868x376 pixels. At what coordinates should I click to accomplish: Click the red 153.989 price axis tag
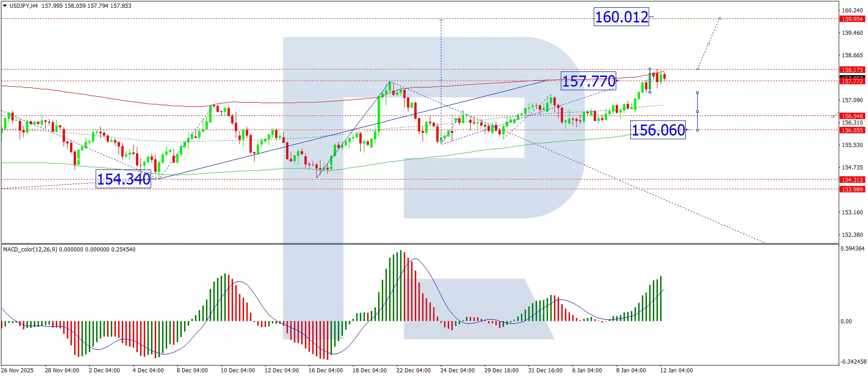coord(852,190)
